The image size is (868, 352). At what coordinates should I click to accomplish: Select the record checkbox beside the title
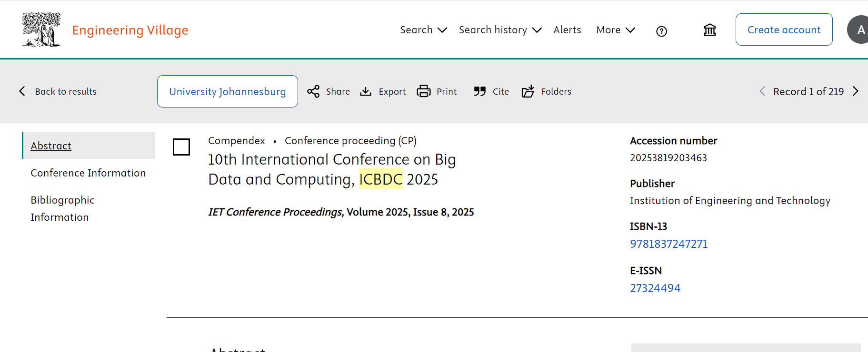(x=181, y=147)
